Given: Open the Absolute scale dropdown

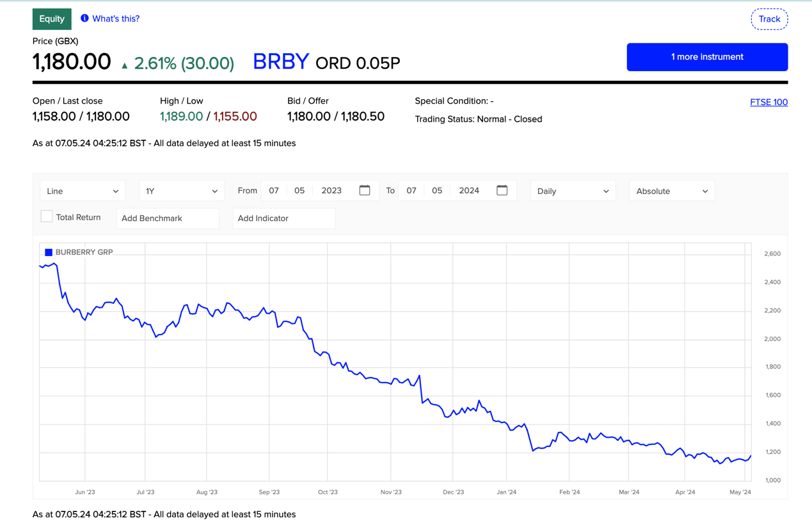Looking at the screenshot, I should (672, 191).
